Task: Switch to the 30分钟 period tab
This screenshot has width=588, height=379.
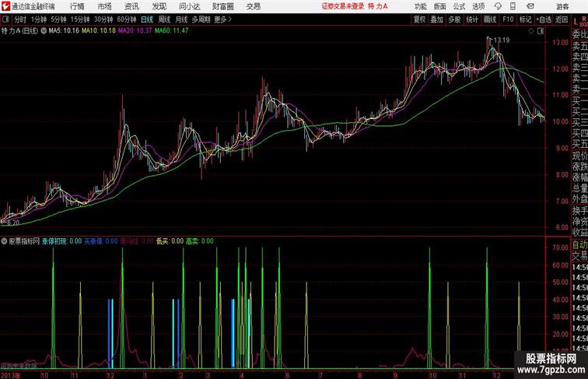Action: point(103,19)
